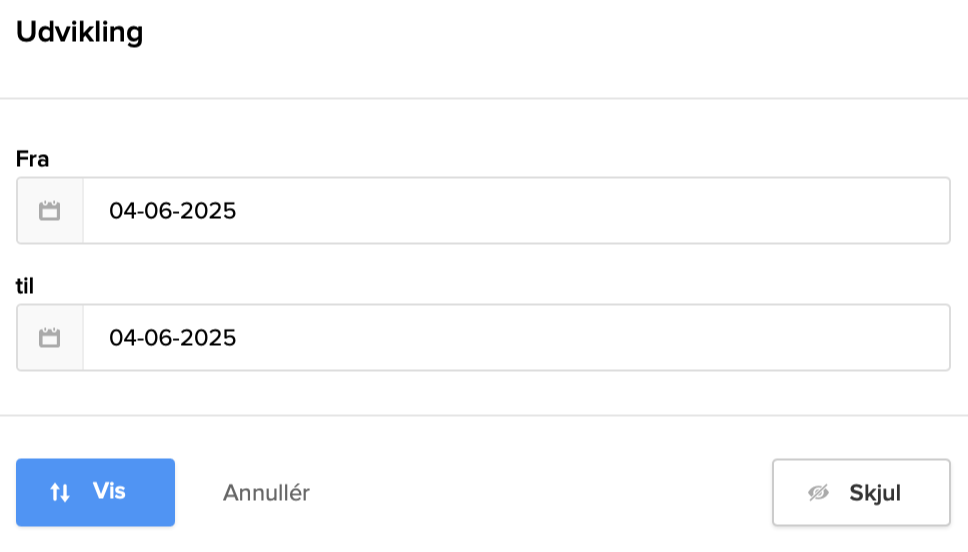968x552 pixels.
Task: Click the crossed-out eye icon on Skjul
Action: pos(819,493)
